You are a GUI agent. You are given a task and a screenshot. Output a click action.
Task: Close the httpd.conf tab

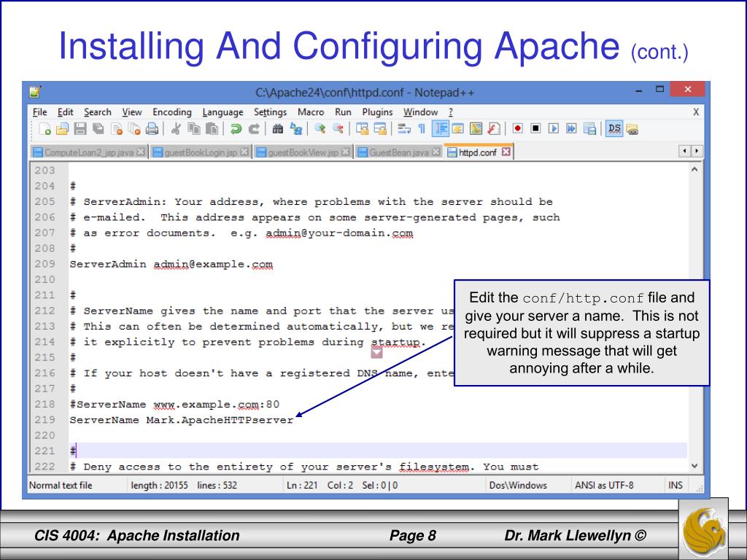[506, 152]
